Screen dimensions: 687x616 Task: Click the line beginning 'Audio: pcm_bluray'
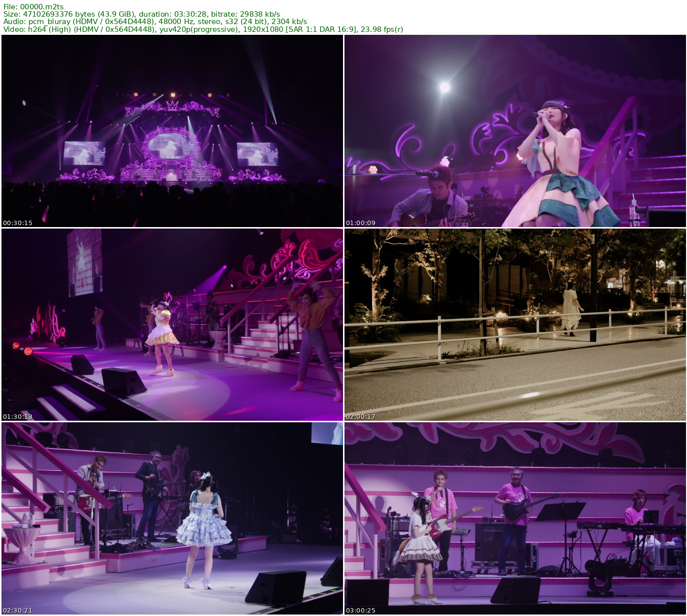(155, 22)
